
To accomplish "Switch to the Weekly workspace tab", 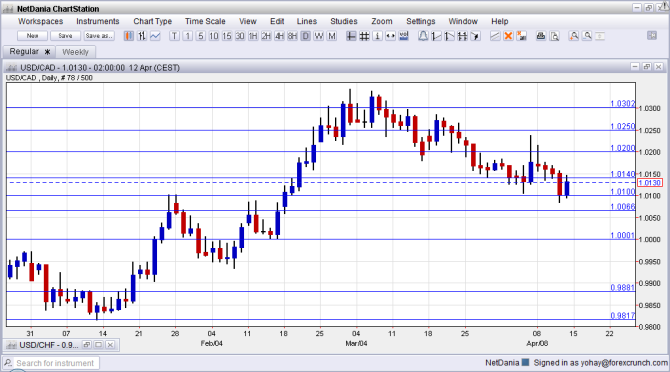I will point(75,52).
